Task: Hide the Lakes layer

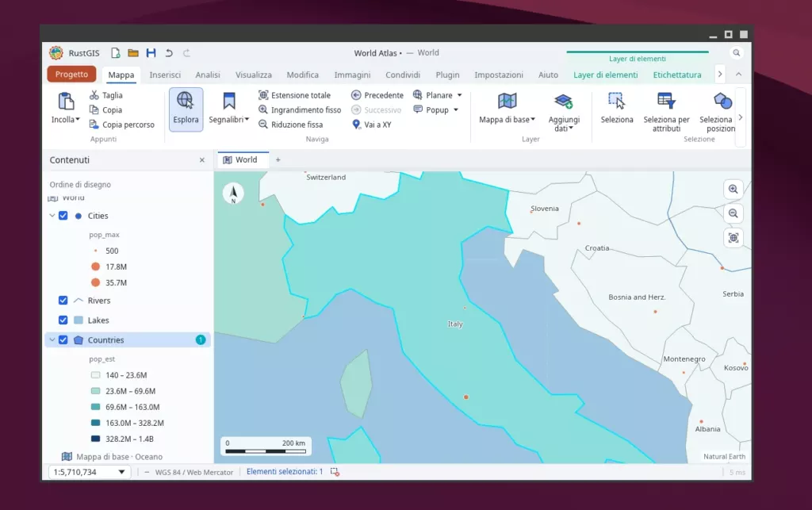Action: click(x=63, y=320)
